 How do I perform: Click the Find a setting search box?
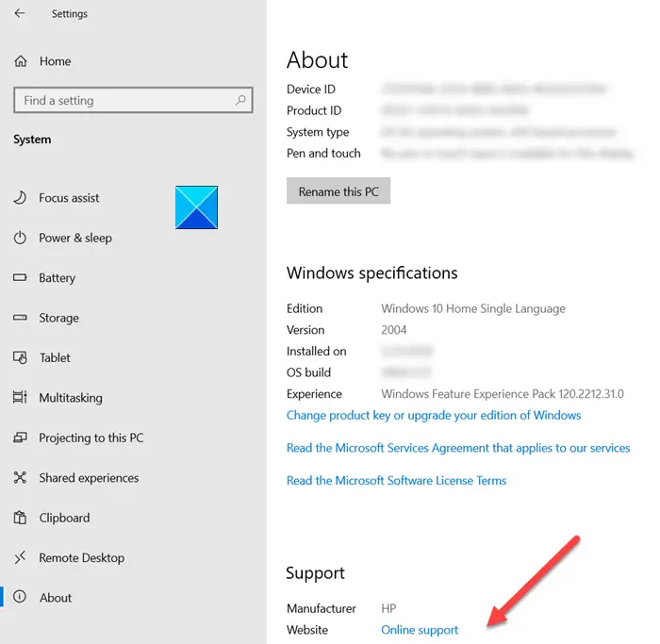[x=133, y=100]
